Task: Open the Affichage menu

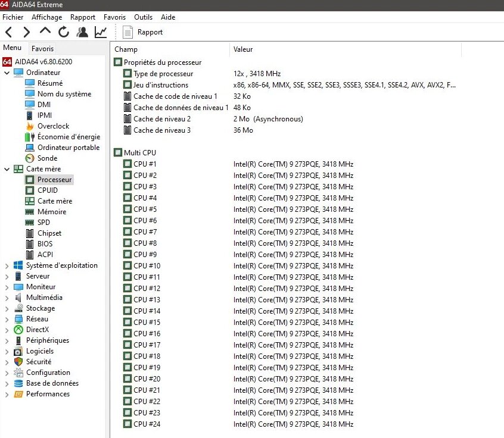Action: pyautogui.click(x=46, y=17)
